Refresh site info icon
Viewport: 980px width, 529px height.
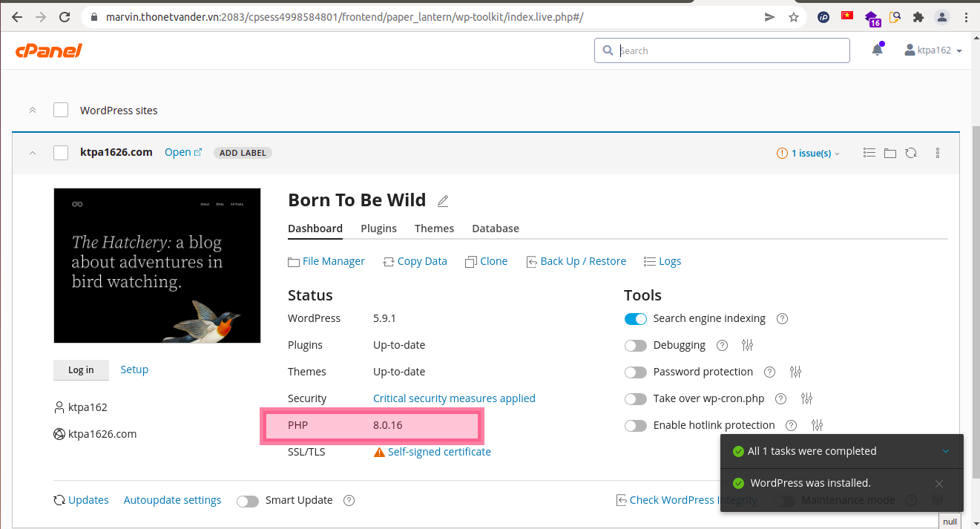click(x=911, y=153)
